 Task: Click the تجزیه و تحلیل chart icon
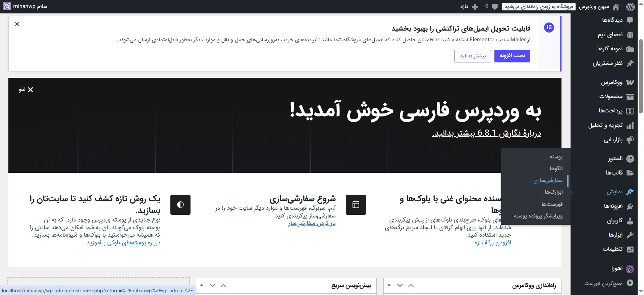pos(630,126)
